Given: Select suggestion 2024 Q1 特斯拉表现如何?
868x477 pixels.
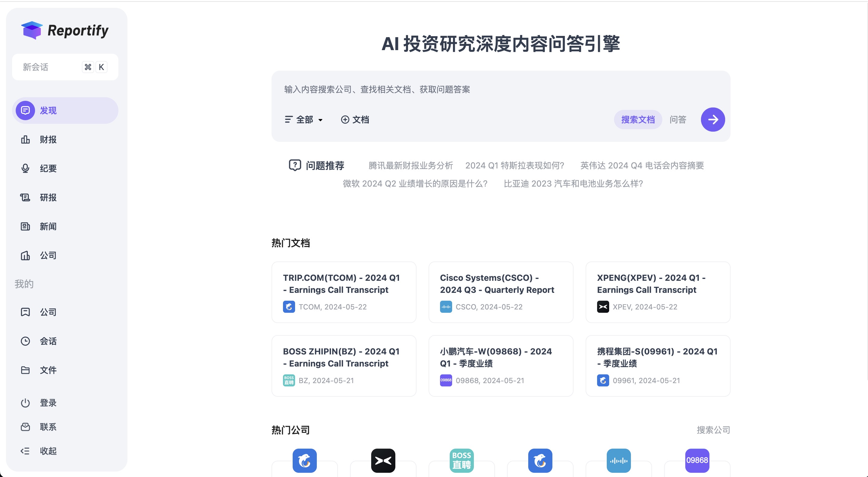Looking at the screenshot, I should (x=515, y=165).
